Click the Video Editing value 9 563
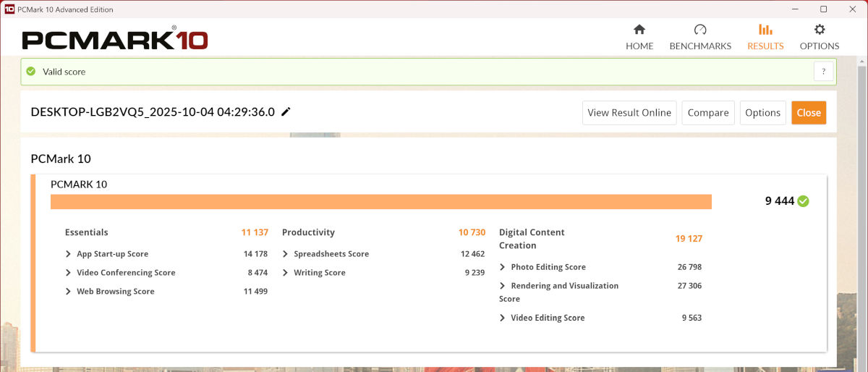 (692, 318)
